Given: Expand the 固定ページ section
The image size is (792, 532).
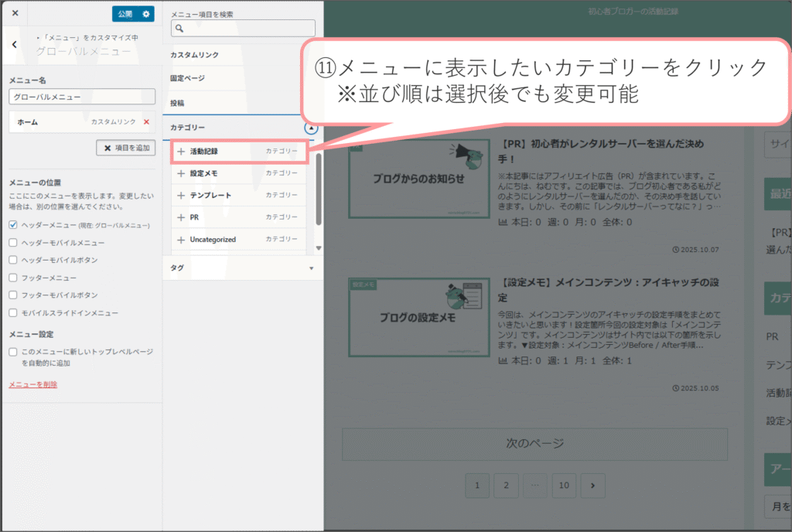Looking at the screenshot, I should coord(242,79).
